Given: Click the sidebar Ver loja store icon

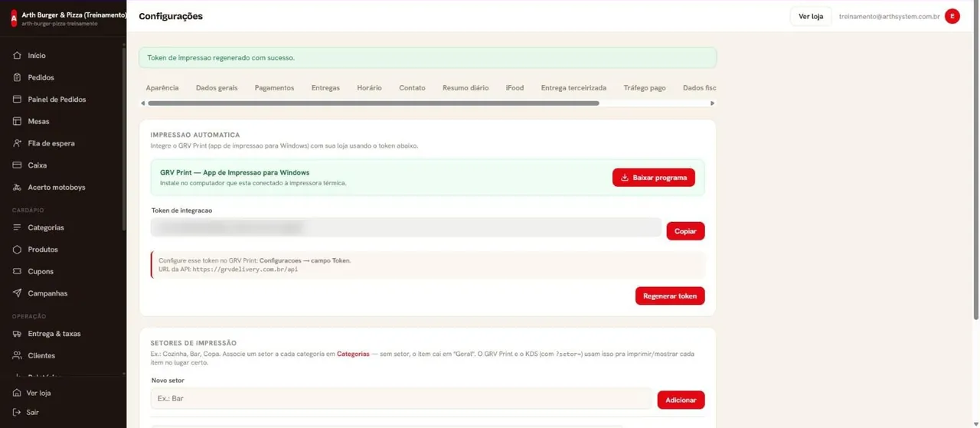Looking at the screenshot, I should coord(17,393).
